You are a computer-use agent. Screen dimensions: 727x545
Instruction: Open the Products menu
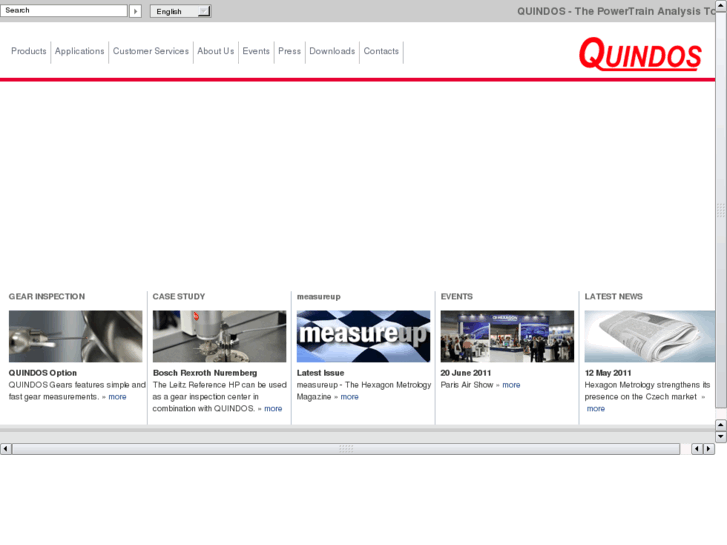(29, 51)
